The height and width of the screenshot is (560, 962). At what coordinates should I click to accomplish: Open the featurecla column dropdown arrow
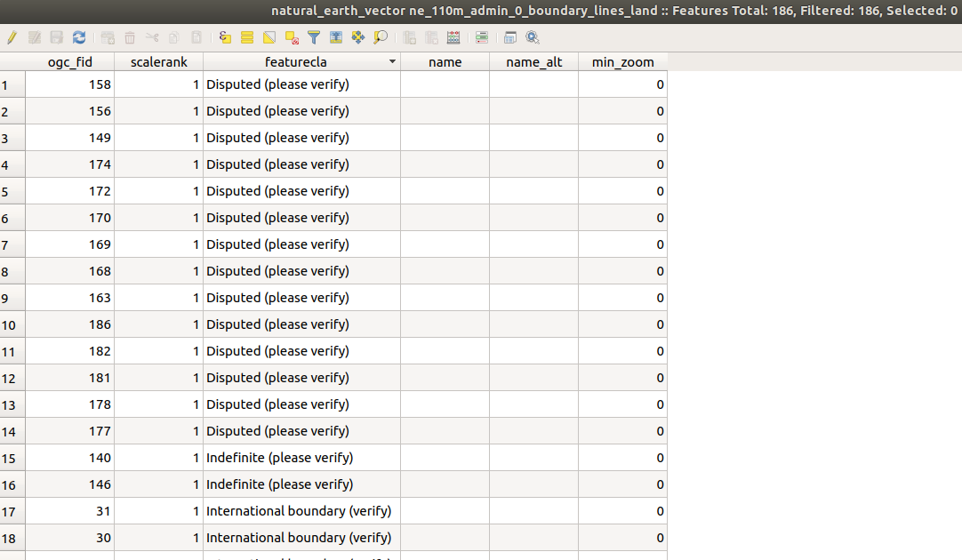tap(392, 61)
